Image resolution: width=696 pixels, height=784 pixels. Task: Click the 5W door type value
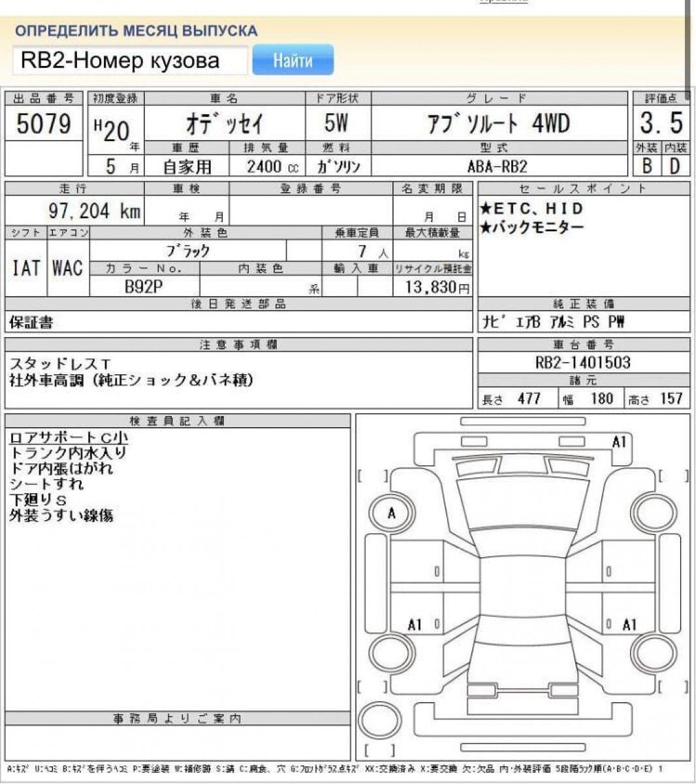coord(337,123)
